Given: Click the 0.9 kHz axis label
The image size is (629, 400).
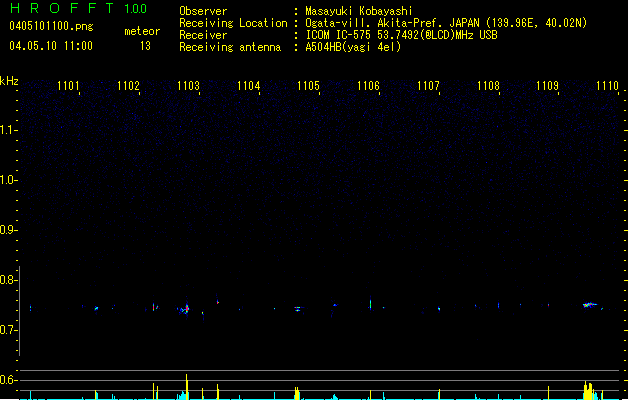Looking at the screenshot, I should click(7, 230).
